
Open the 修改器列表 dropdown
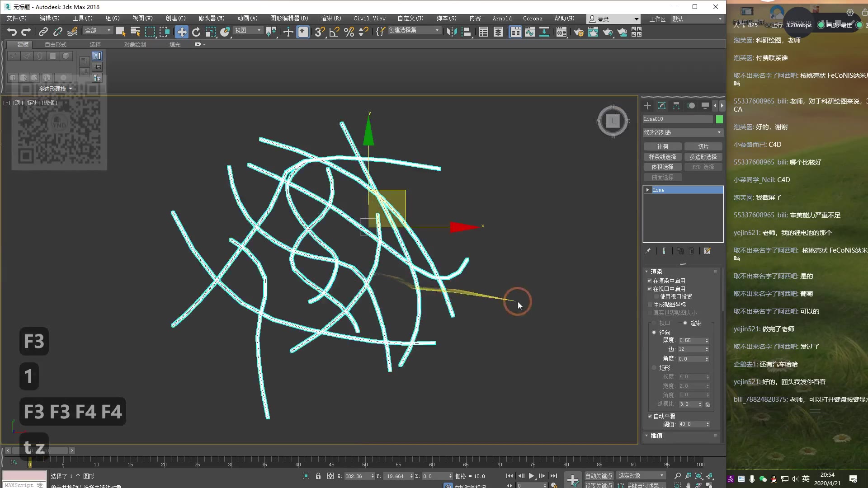683,132
